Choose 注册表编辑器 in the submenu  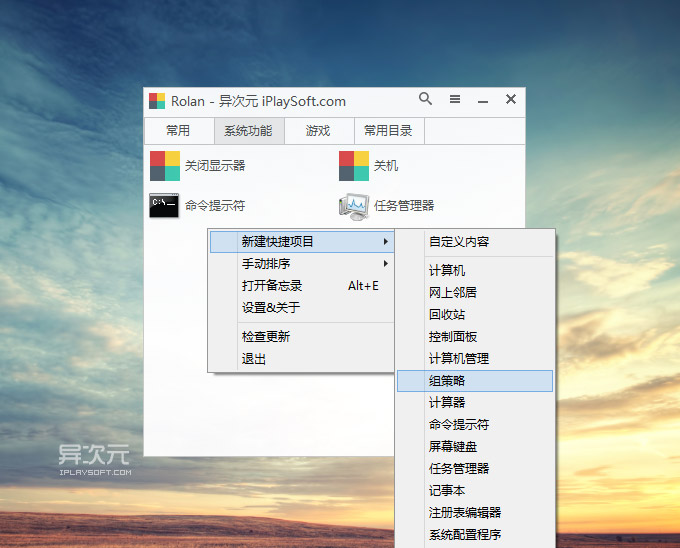pos(475,513)
